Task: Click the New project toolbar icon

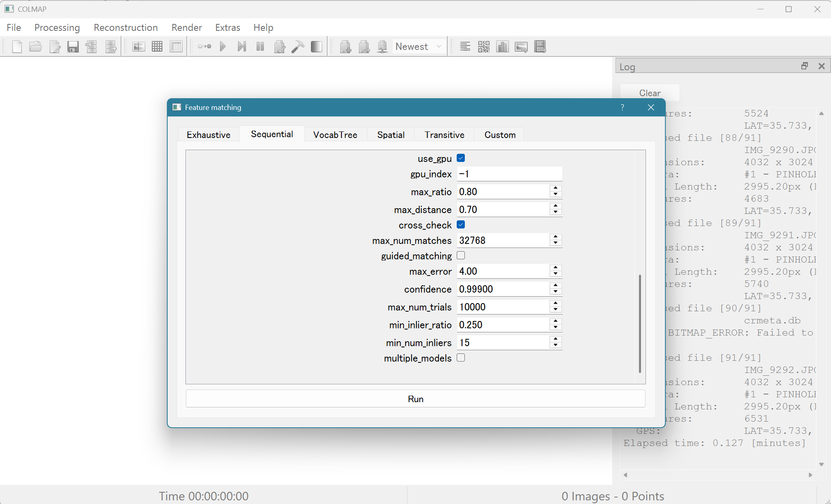Action: tap(17, 47)
